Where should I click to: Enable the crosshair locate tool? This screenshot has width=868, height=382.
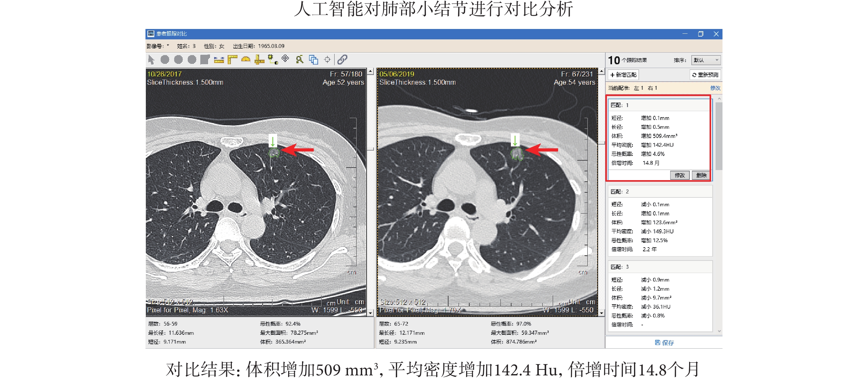click(x=327, y=60)
